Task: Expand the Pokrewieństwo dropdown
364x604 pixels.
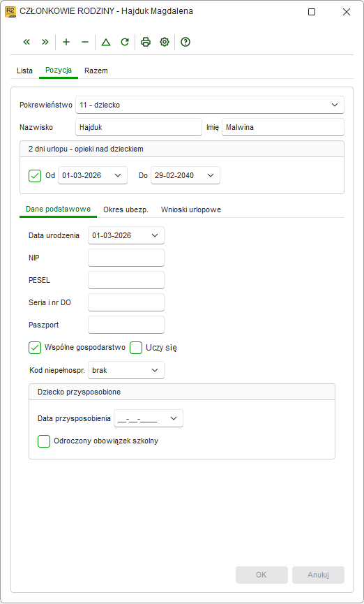Action: (x=335, y=104)
